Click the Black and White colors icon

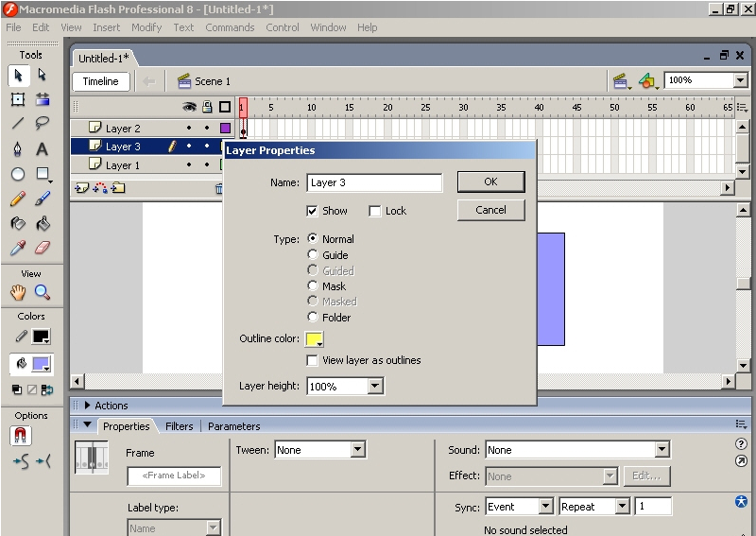coord(17,389)
